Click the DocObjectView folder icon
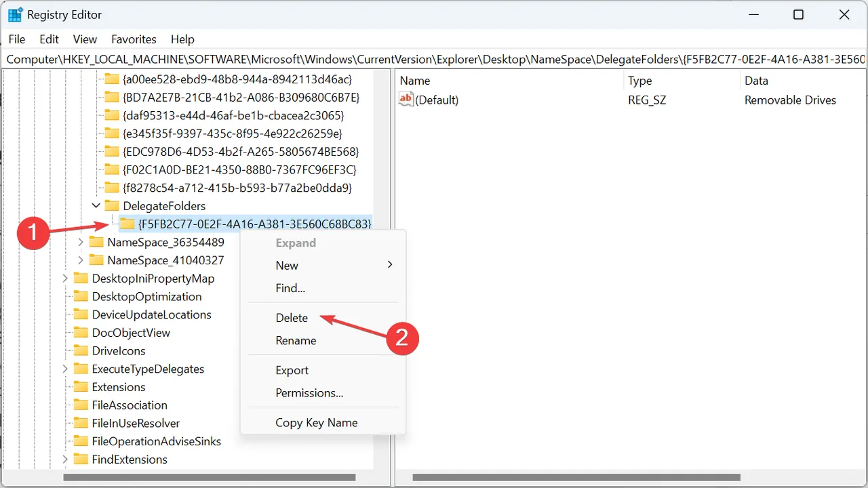 point(81,333)
